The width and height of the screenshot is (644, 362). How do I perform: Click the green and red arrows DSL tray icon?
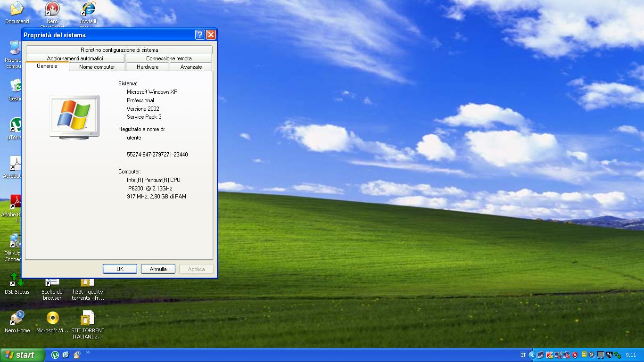tap(618, 355)
